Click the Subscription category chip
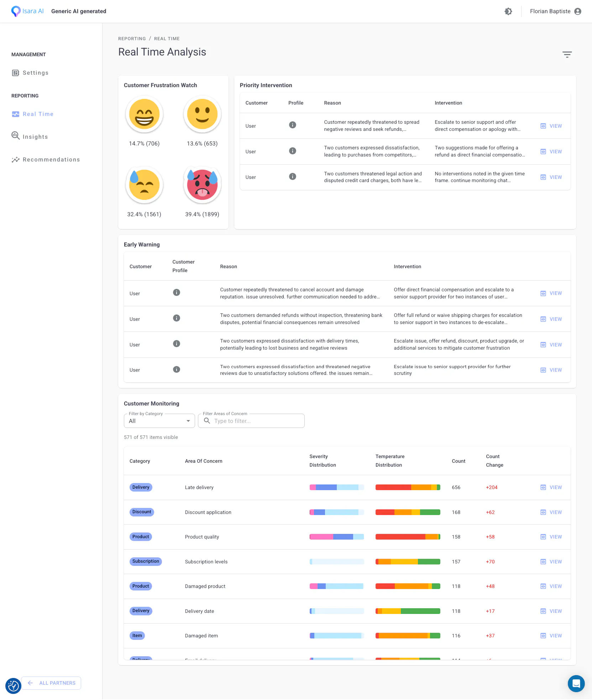Screen dimensions: 592x700 (146, 561)
